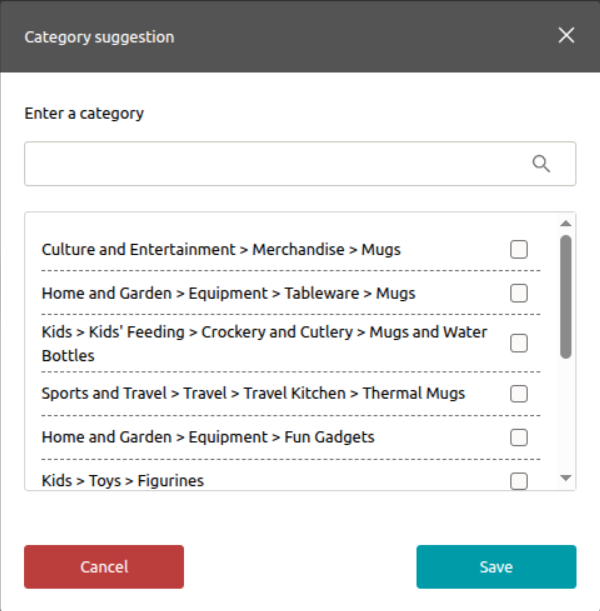Save the selected category suggestion

click(x=496, y=567)
